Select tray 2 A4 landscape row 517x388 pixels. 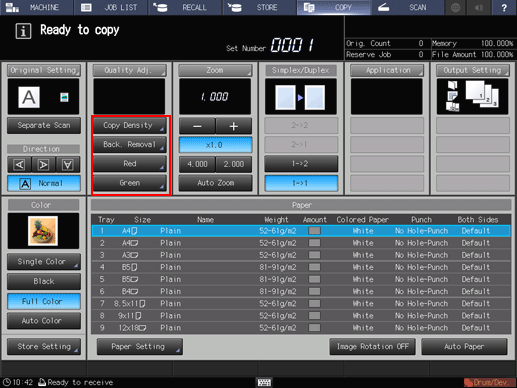point(301,243)
